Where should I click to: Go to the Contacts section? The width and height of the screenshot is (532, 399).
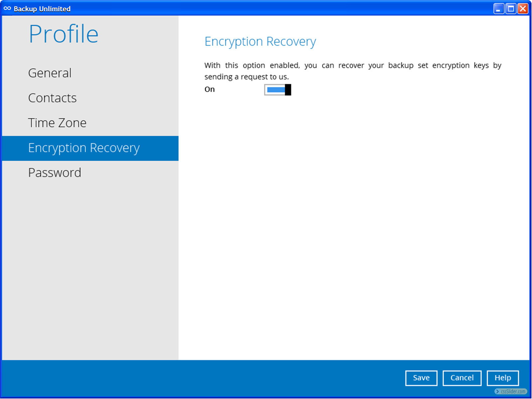53,98
